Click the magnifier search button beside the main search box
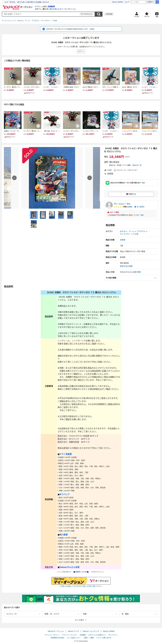 pyautogui.click(x=99, y=14)
